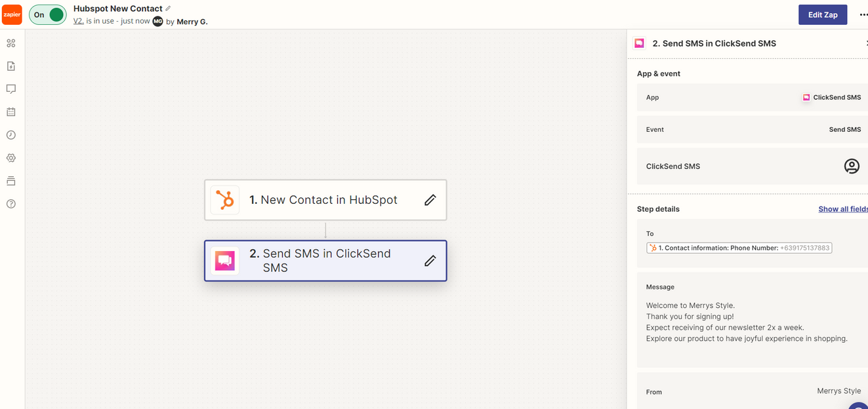Click the pencil icon on HubSpot step
Image resolution: width=868 pixels, height=409 pixels.
(x=430, y=200)
